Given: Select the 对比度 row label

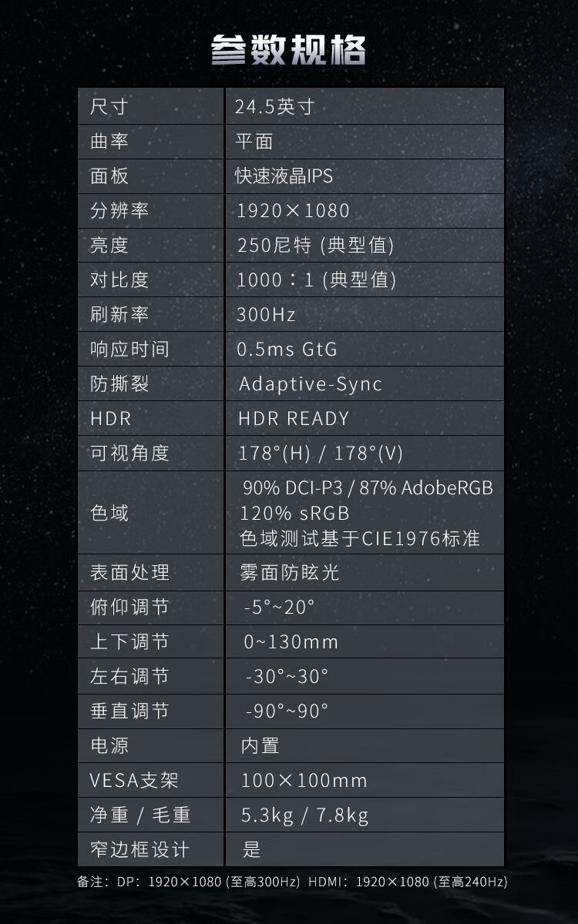Looking at the screenshot, I should click(119, 280).
